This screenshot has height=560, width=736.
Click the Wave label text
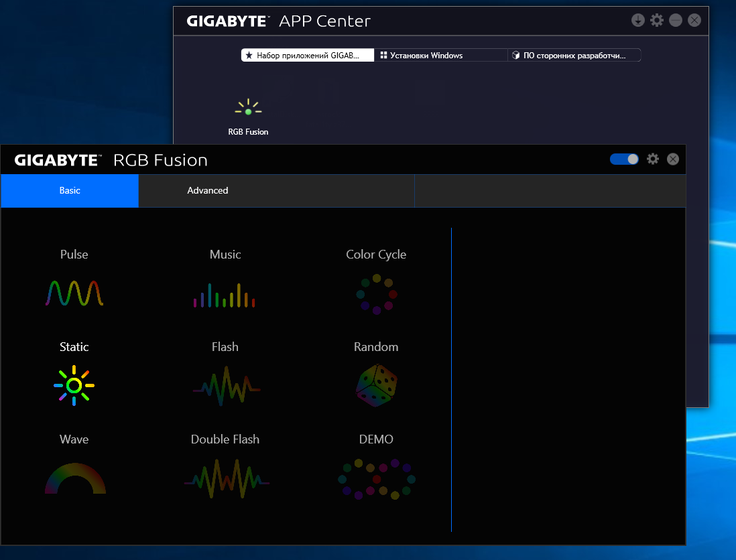click(74, 439)
